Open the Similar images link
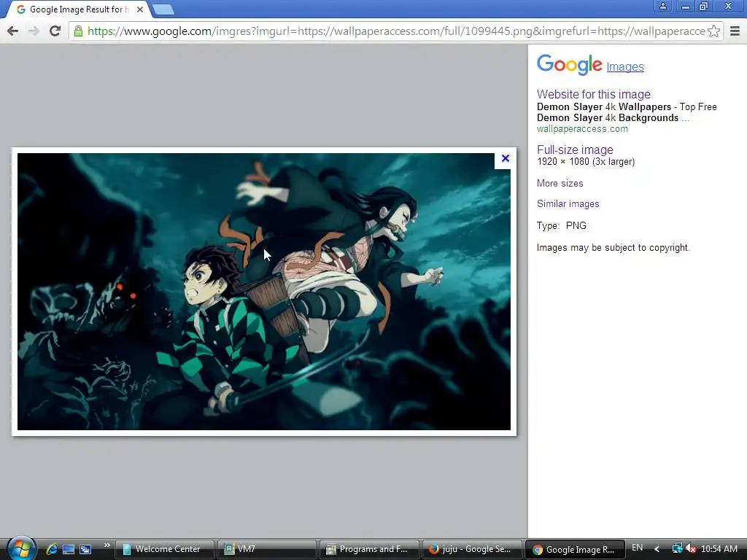Screen dimensions: 747x560 coord(568,204)
